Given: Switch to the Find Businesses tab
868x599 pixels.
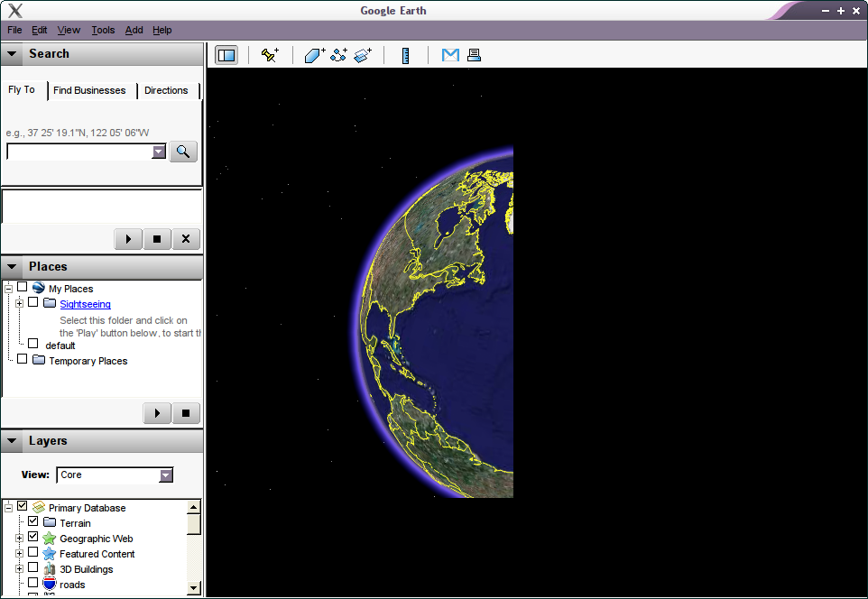Looking at the screenshot, I should [89, 90].
